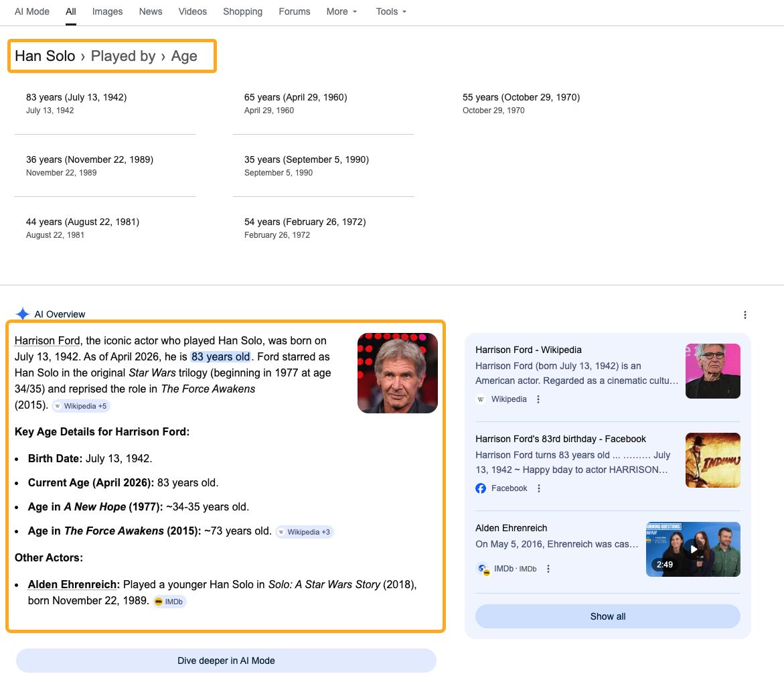Click Harrison Ford portrait photo in overview
The width and height of the screenshot is (784, 686).
pos(398,373)
